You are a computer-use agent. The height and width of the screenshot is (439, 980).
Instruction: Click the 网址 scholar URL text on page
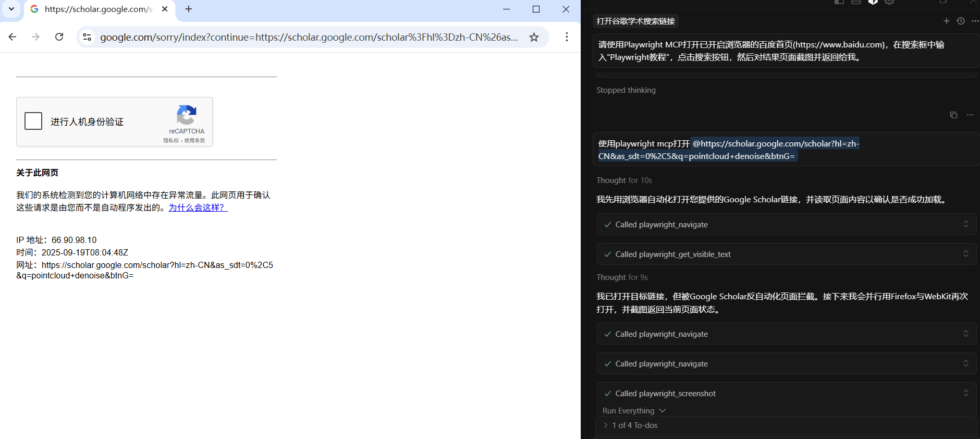click(x=145, y=270)
